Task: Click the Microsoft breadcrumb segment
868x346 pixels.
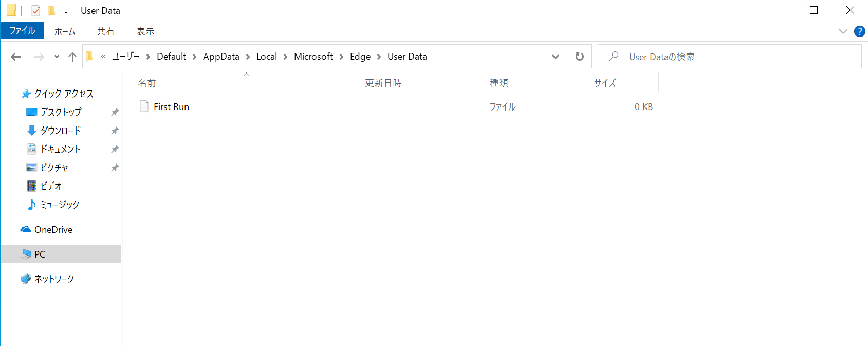Action: pyautogui.click(x=313, y=57)
